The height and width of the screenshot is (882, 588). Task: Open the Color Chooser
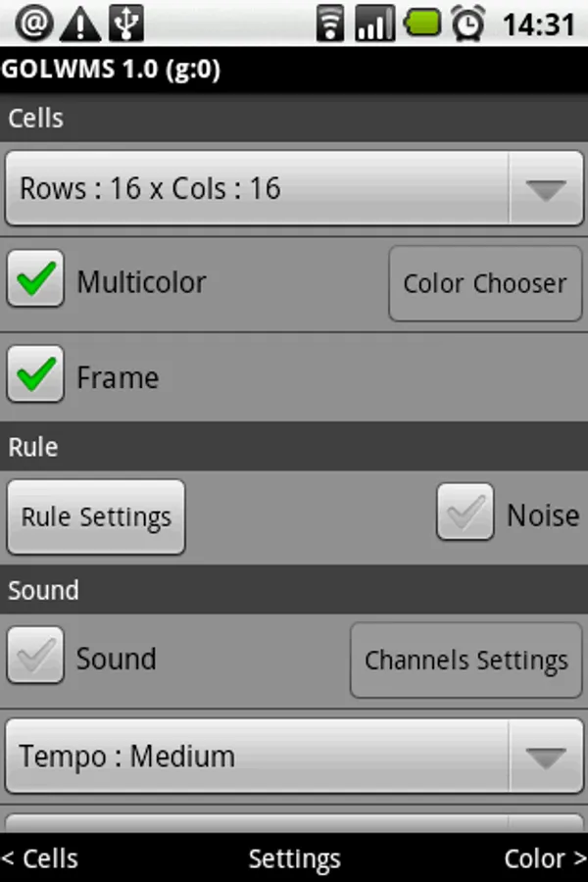(x=485, y=284)
